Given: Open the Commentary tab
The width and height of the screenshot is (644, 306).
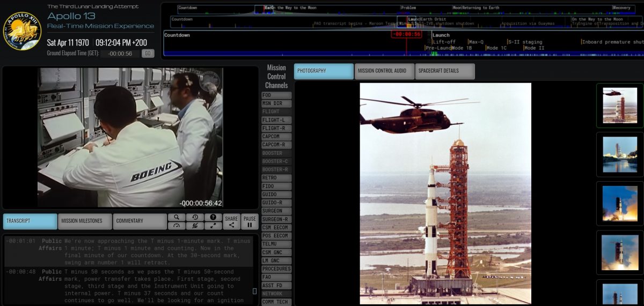Looking at the screenshot, I should click(x=140, y=221).
